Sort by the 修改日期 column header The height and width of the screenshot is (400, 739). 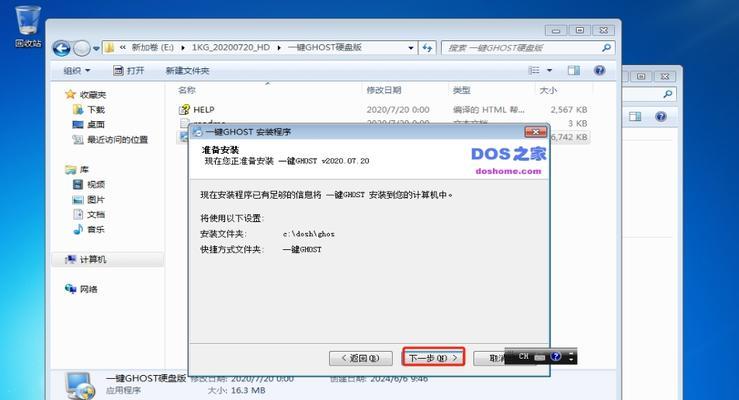pos(384,90)
